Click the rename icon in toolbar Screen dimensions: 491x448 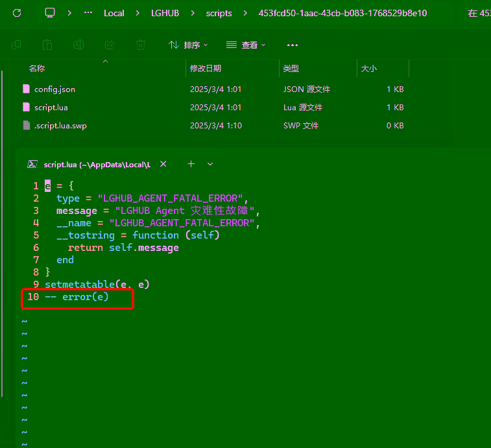[78, 45]
